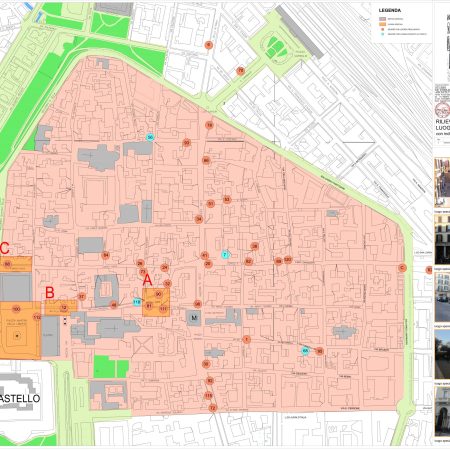This screenshot has height=450, width=450.
Task: Click orange marker 120 on map
Action: coord(288,260)
